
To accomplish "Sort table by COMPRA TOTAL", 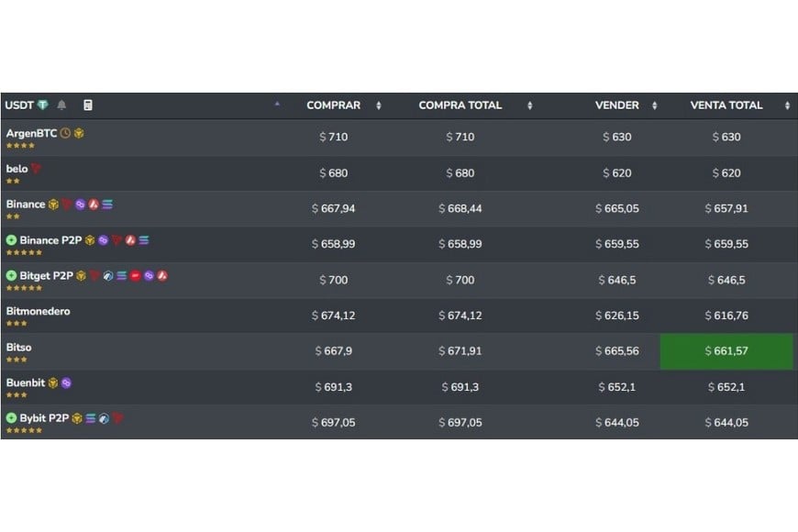I will [x=460, y=105].
